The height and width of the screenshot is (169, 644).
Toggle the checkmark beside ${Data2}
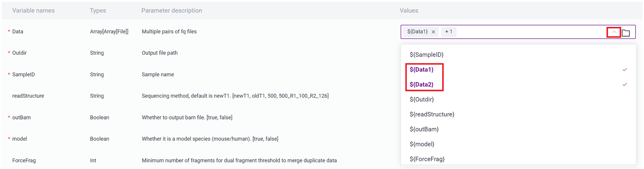[625, 84]
